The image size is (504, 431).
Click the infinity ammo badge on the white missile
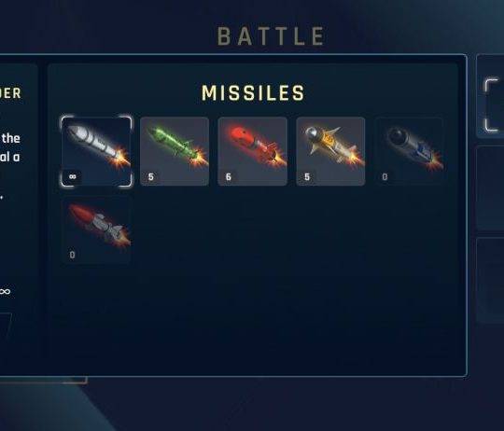point(73,176)
